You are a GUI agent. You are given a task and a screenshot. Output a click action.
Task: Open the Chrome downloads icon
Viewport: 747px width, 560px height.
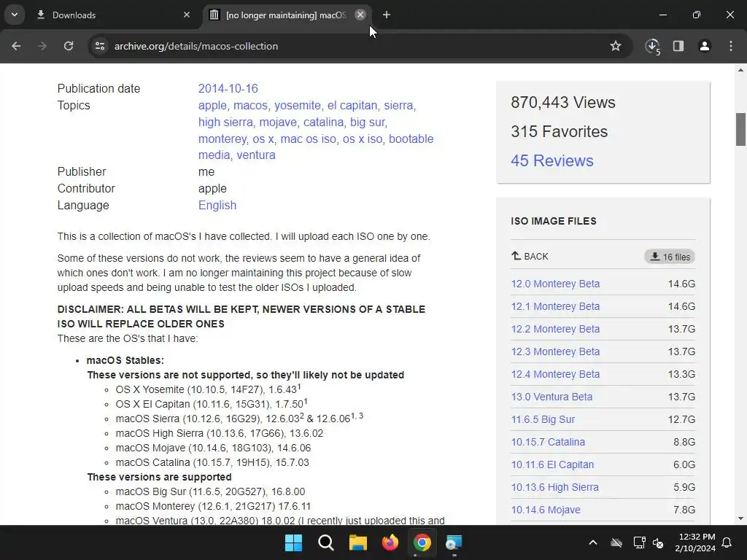pos(652,46)
